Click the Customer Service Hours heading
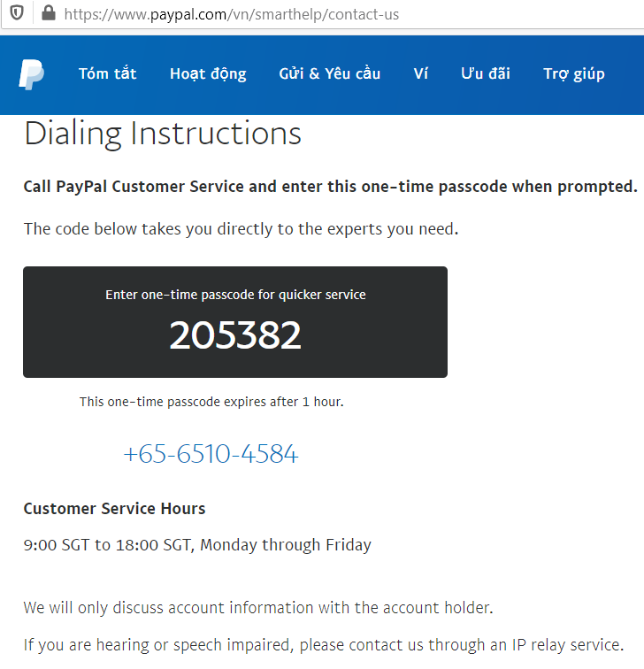The height and width of the screenshot is (669, 644). (114, 509)
